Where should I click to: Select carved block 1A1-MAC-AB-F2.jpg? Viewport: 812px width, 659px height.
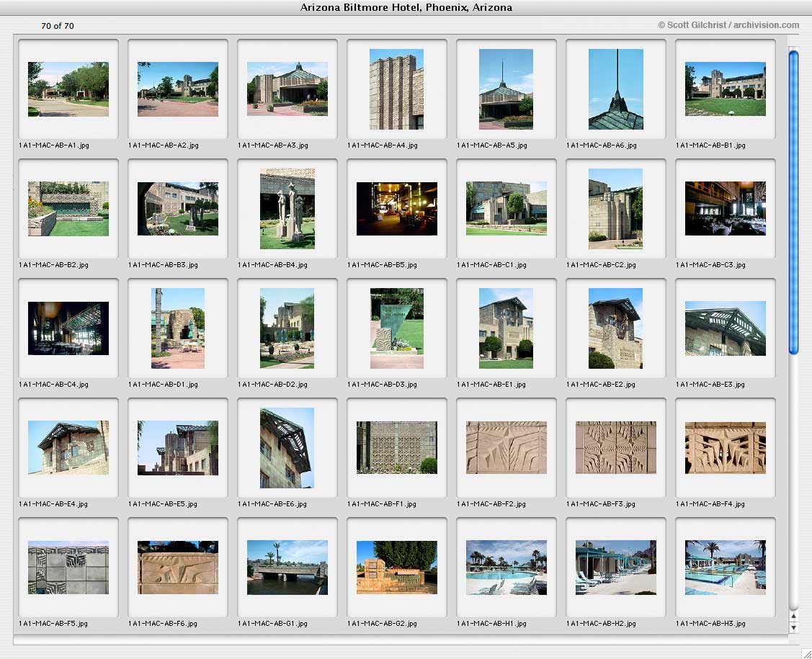pos(506,448)
